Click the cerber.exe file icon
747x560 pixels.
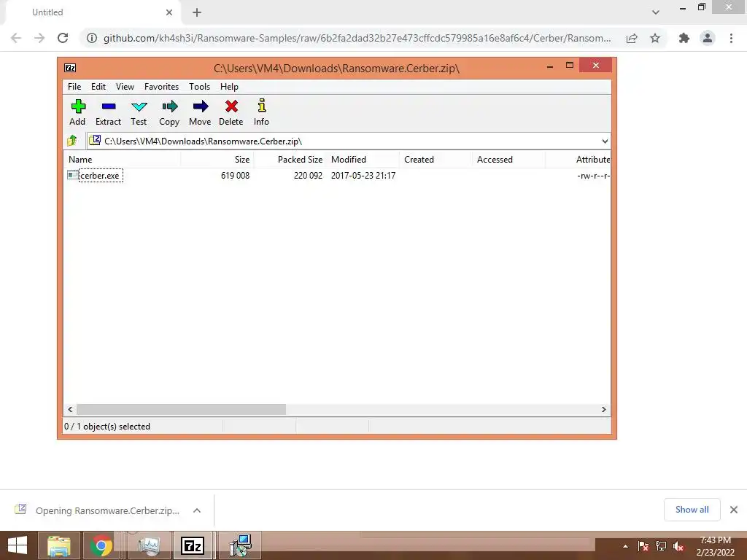tap(72, 175)
